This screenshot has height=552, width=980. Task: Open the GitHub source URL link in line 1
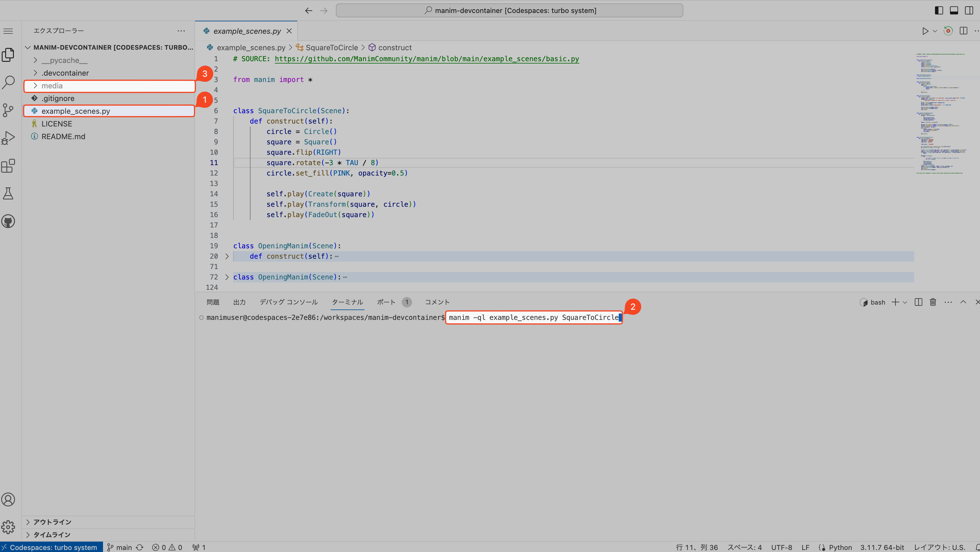[427, 59]
